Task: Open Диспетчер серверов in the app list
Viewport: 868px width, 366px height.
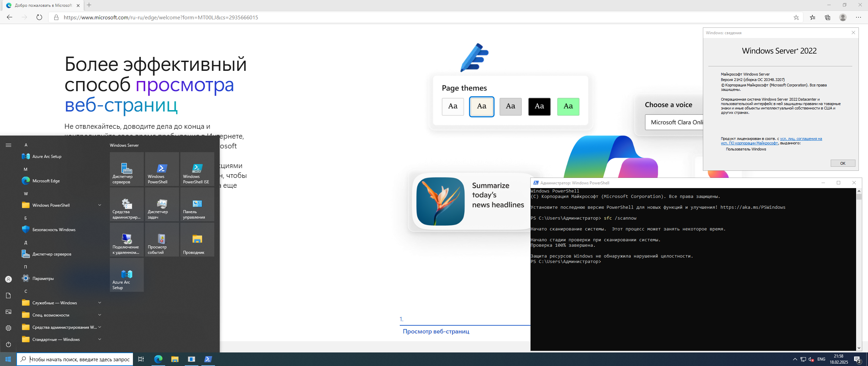Action: [61, 254]
